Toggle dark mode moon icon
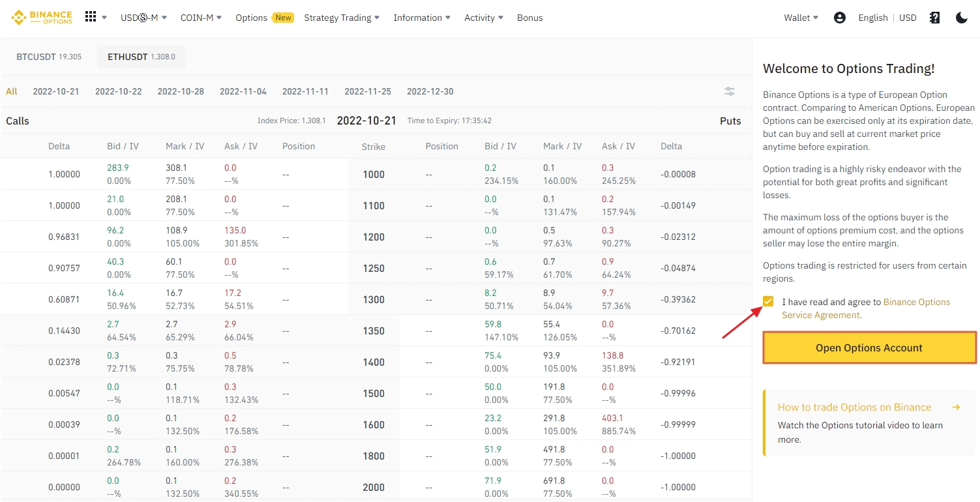The width and height of the screenshot is (980, 502). [x=962, y=18]
